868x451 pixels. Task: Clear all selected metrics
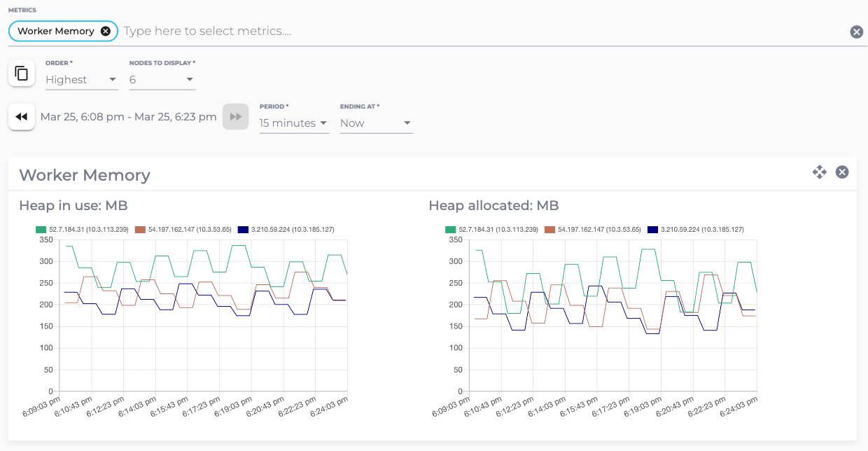pyautogui.click(x=856, y=32)
